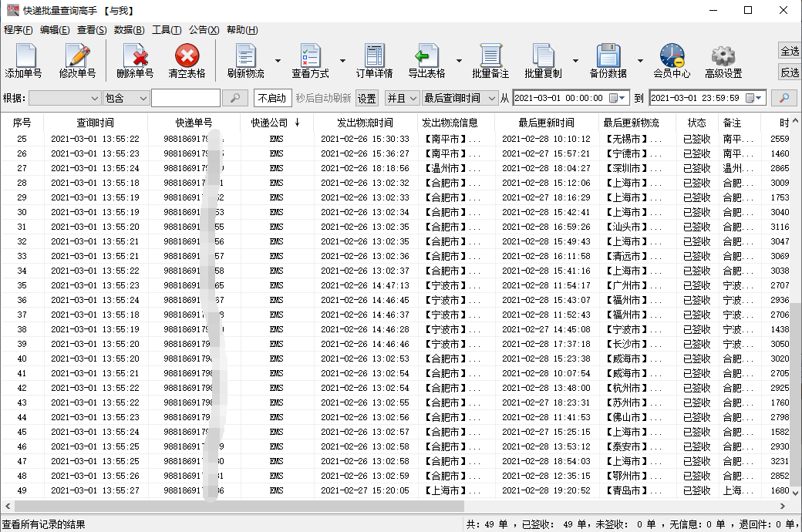Screen dimensions: 802x532
Task: Open the 编辑(E) menu
Action: (55, 29)
